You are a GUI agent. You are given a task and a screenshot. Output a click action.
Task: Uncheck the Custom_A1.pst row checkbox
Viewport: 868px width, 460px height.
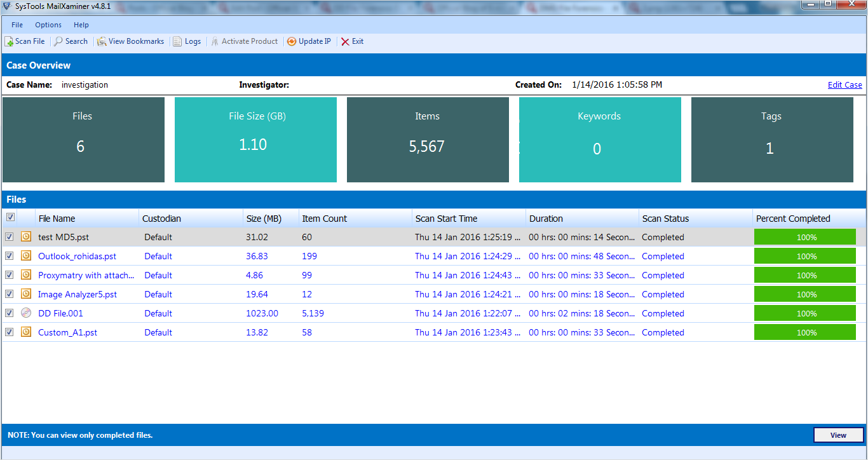10,332
